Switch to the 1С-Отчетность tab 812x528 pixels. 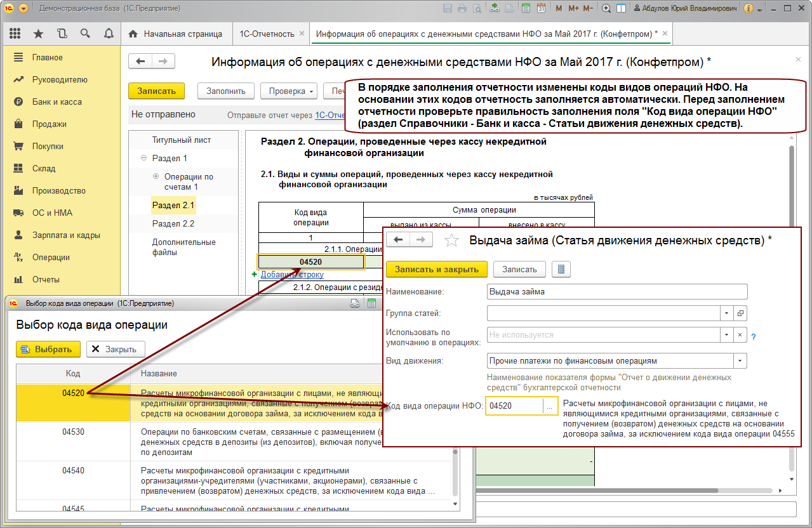267,34
